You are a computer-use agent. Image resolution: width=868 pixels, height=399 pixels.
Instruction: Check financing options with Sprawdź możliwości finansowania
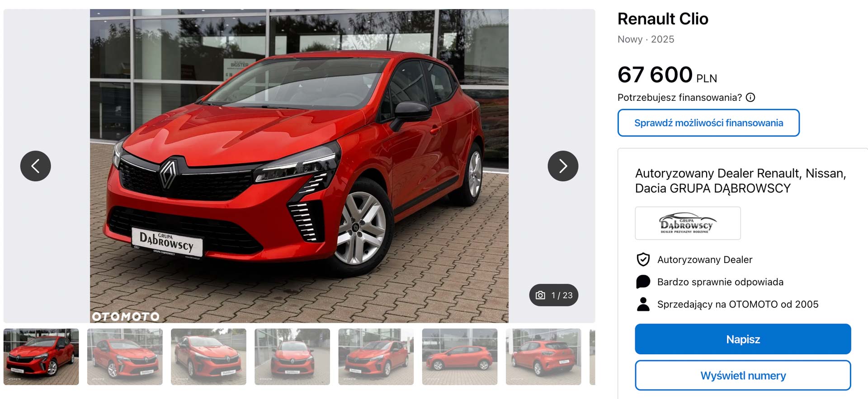coord(708,123)
